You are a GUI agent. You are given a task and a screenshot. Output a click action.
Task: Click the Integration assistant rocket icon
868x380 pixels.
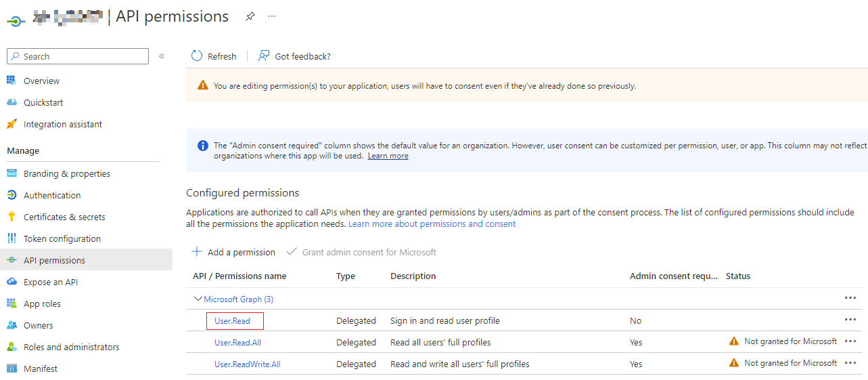click(x=12, y=124)
